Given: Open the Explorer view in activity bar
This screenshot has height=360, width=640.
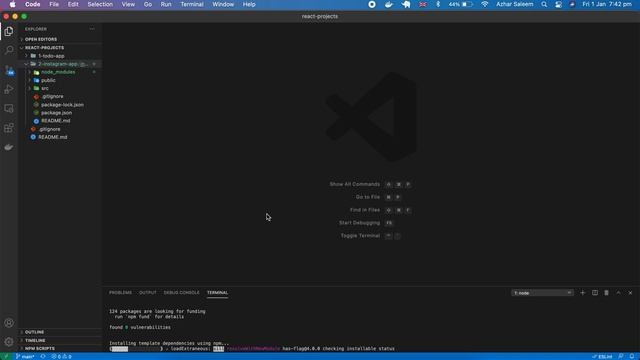Looking at the screenshot, I should coord(9,31).
